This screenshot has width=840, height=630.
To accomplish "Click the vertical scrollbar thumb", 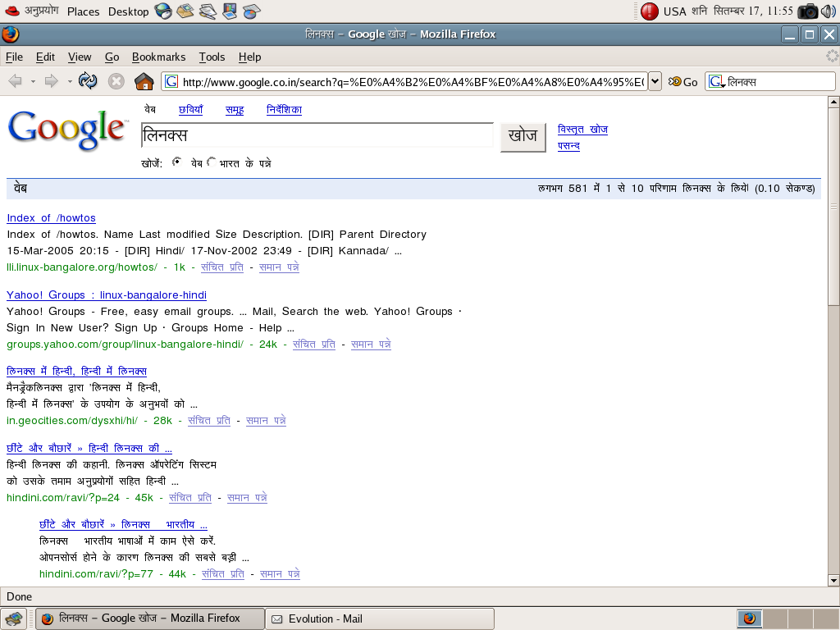I will (x=833, y=207).
